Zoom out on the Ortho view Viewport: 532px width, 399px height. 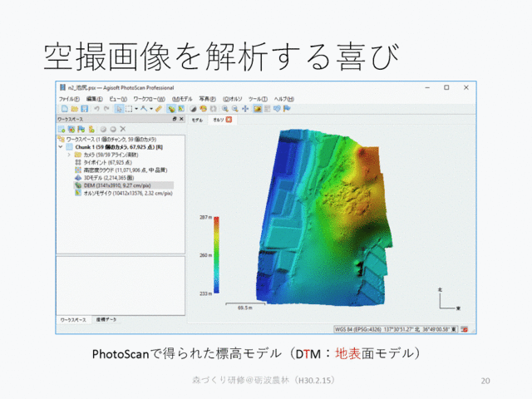[234, 109]
